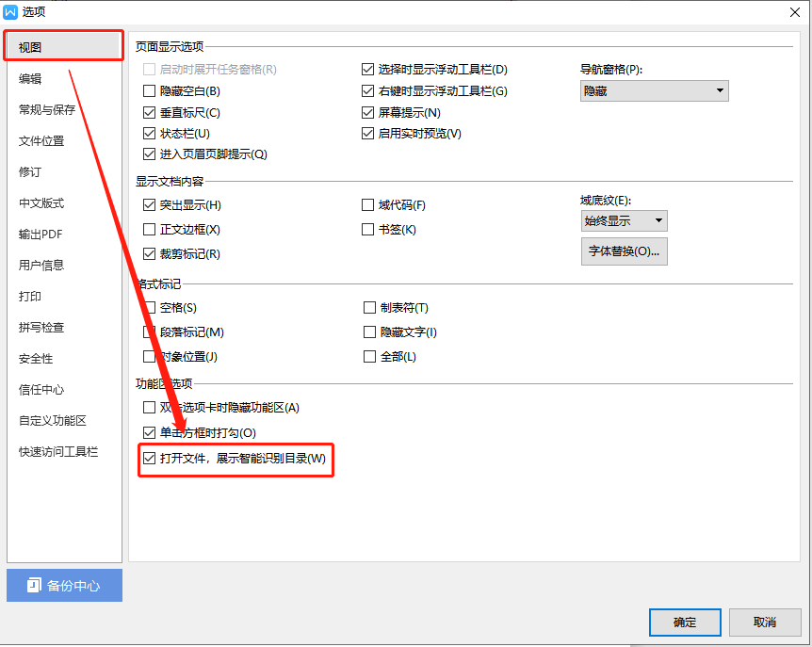
Task: Select the 中文版式 category
Action: click(41, 202)
